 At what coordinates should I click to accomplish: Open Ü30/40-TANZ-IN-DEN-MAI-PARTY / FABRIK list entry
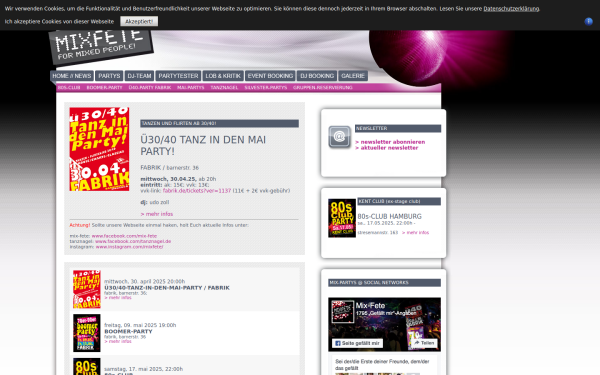coord(167,288)
